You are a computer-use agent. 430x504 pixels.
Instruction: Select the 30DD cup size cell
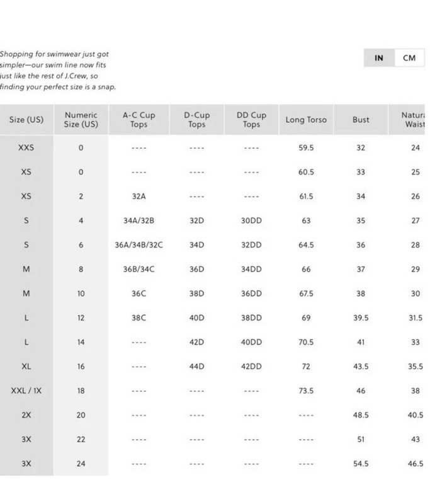tap(251, 221)
